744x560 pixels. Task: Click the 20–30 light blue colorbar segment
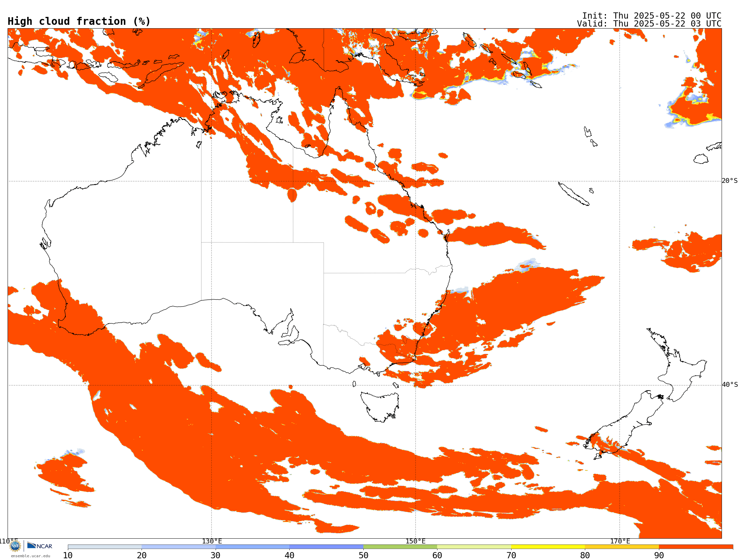click(x=178, y=547)
